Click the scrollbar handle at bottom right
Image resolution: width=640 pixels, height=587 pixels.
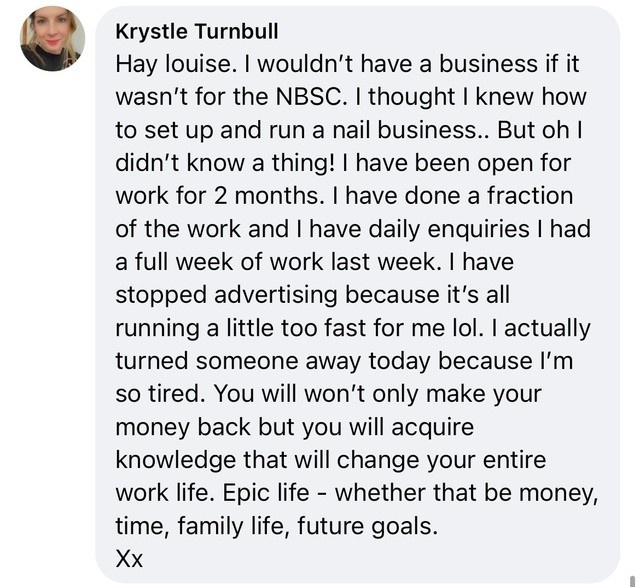click(633, 579)
